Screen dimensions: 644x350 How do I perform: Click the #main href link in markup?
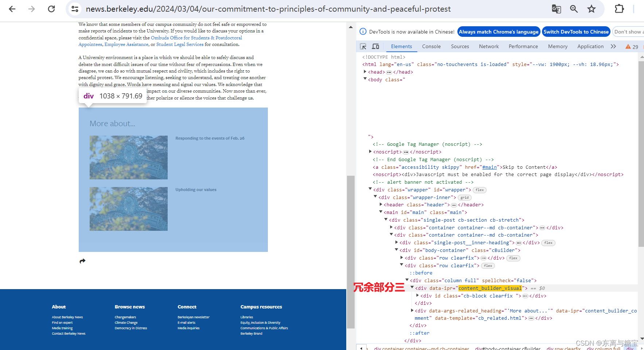(x=489, y=167)
